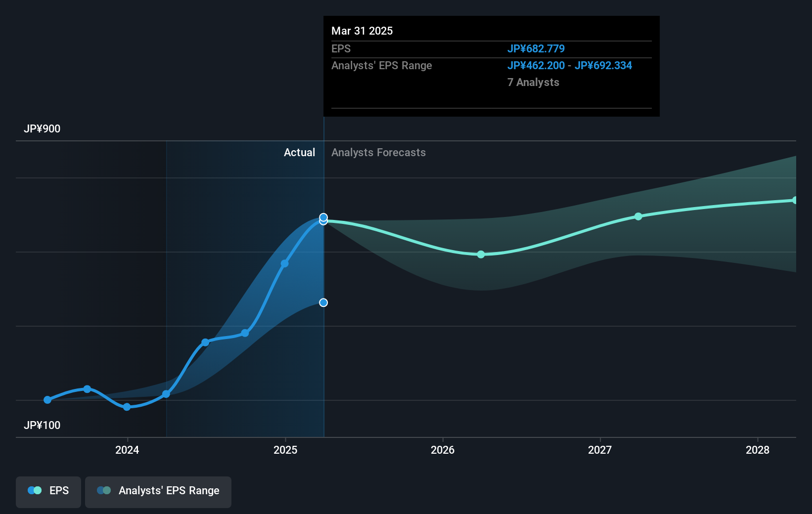Screen dimensions: 812x514
Task: Select the second EPS point before 2024
Action: 87,389
